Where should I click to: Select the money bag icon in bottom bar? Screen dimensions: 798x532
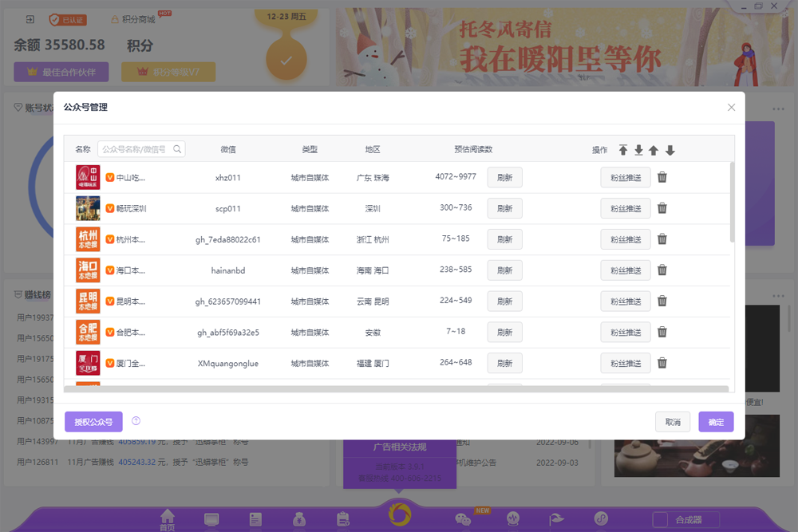point(298,518)
